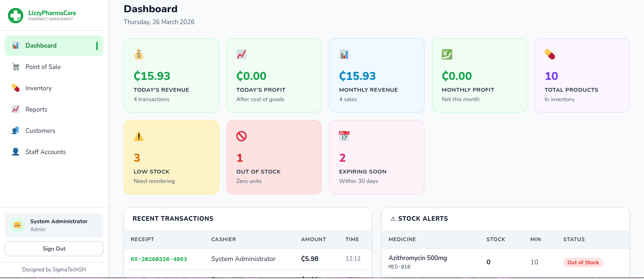Image resolution: width=644 pixels, height=279 pixels.
Task: Click the warning triangle icon on Low Stock card
Action: pyautogui.click(x=138, y=136)
